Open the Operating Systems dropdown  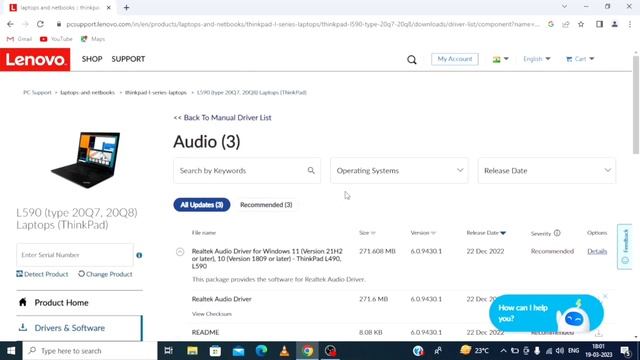[399, 170]
